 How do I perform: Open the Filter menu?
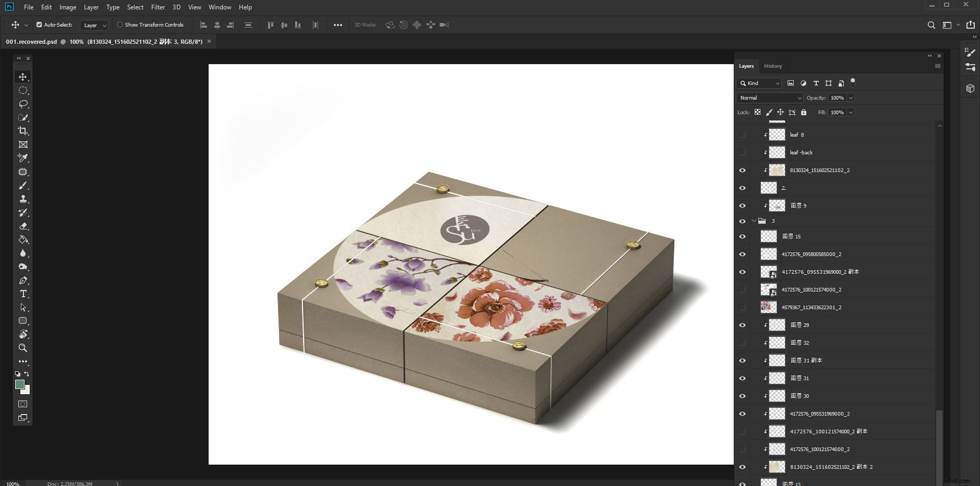(x=158, y=7)
